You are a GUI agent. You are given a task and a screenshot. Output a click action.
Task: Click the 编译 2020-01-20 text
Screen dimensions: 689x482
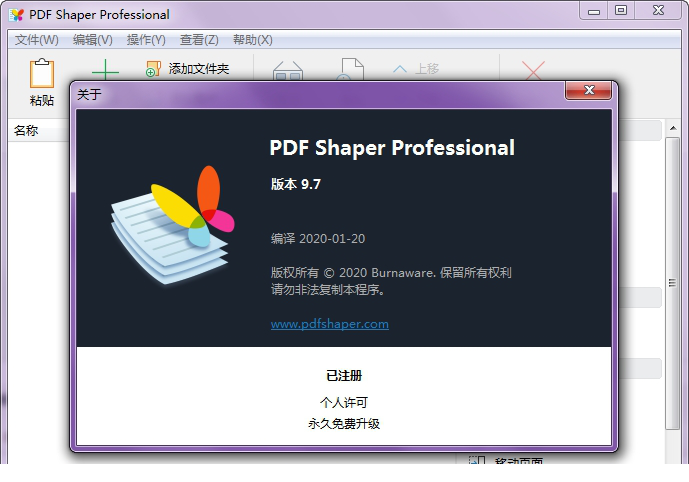[318, 239]
